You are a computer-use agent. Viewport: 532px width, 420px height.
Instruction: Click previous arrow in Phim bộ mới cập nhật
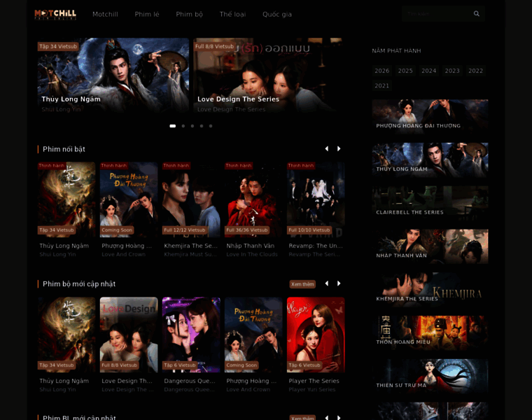tap(327, 283)
